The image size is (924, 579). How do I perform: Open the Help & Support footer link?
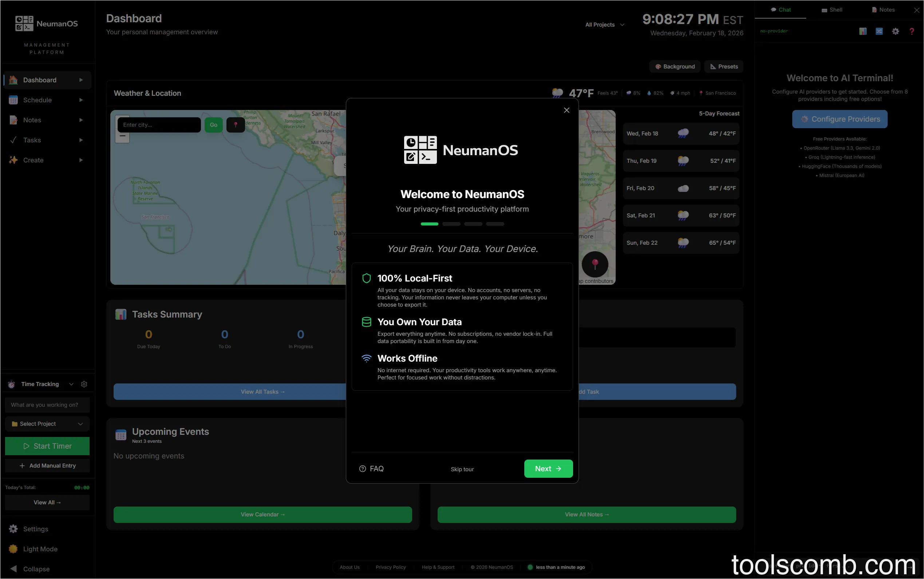[x=438, y=567]
